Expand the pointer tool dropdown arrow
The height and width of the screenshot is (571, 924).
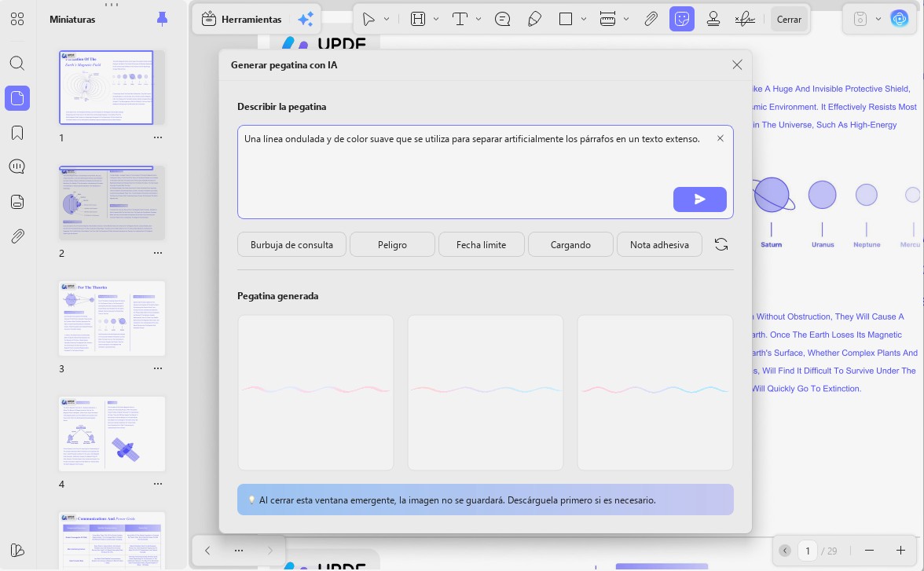click(x=387, y=20)
